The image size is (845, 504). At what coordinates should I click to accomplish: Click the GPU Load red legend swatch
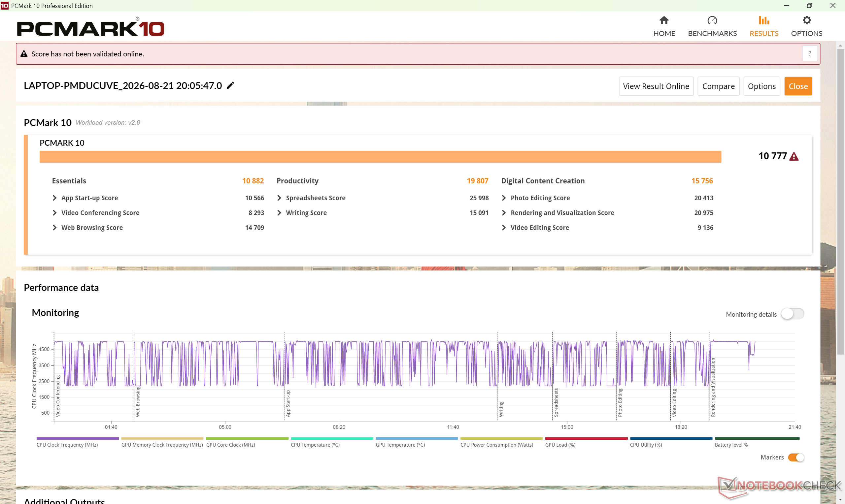(x=586, y=438)
